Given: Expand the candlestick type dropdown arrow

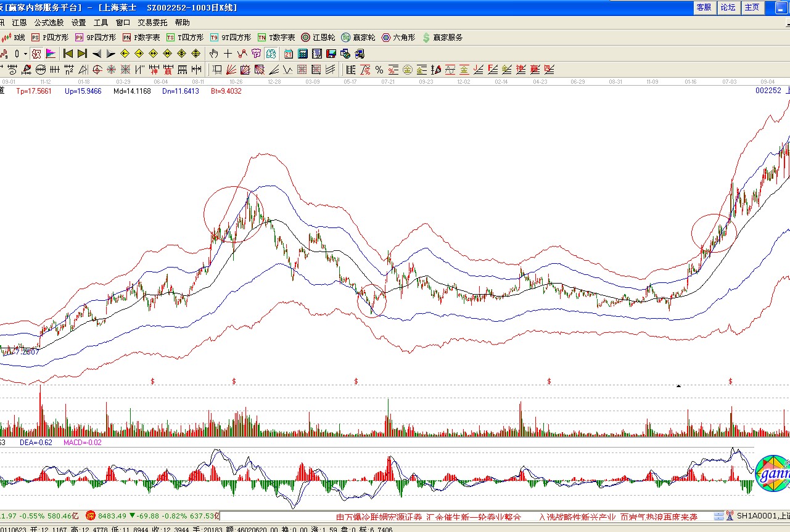Looking at the screenshot, I should tap(25, 54).
